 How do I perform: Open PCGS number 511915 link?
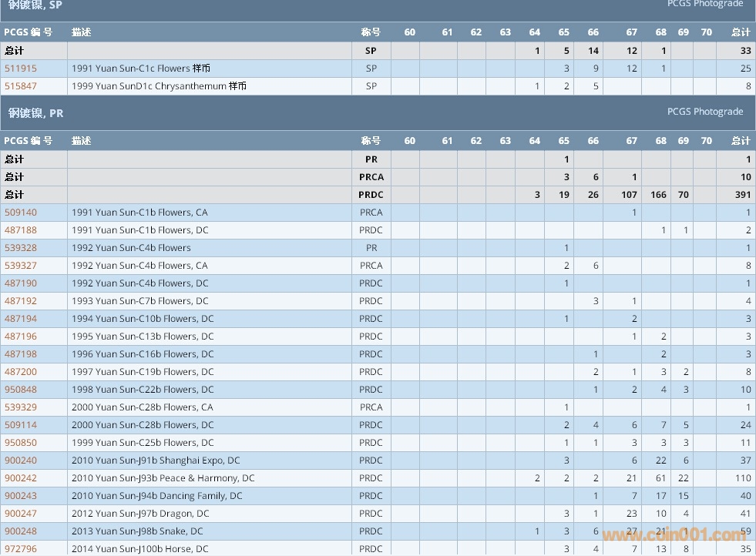pos(21,69)
